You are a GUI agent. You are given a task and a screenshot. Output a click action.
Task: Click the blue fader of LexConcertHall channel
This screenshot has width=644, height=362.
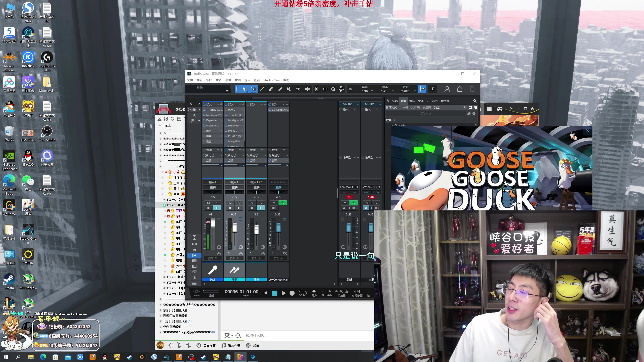click(278, 228)
